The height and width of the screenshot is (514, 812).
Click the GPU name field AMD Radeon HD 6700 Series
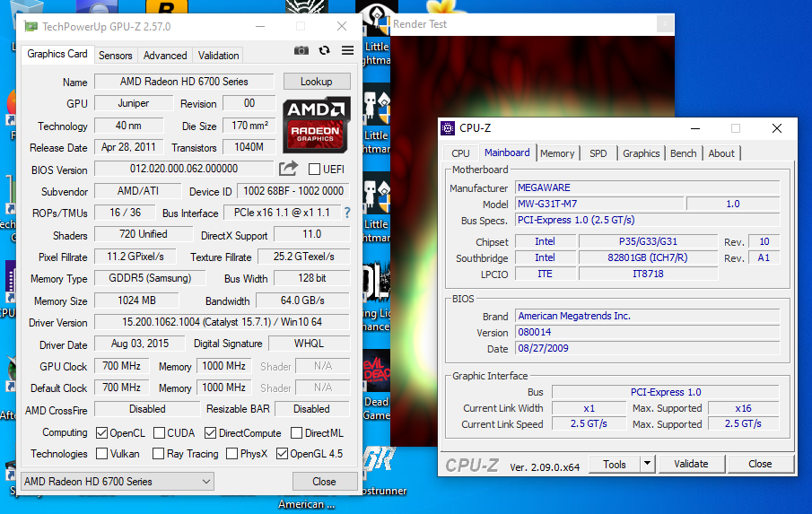(x=184, y=82)
